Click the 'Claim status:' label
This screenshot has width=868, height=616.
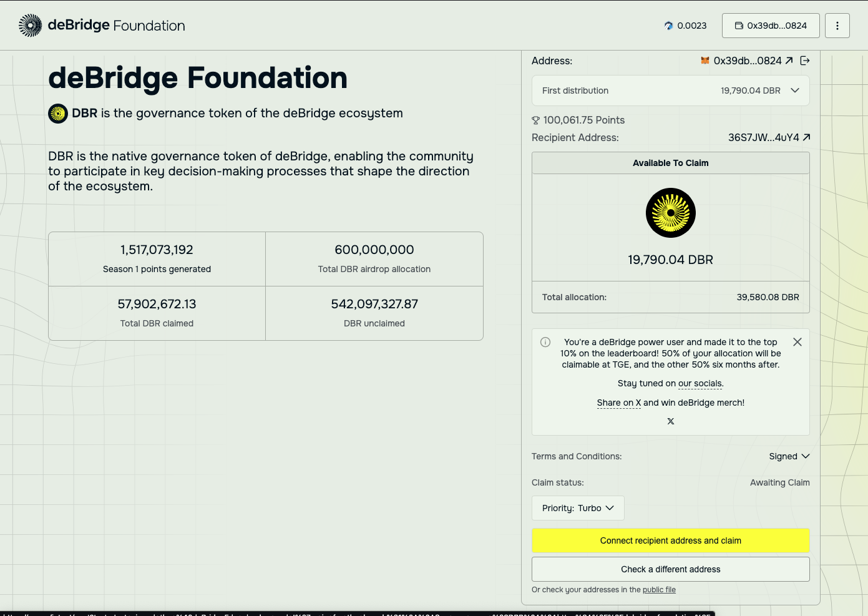click(x=558, y=482)
